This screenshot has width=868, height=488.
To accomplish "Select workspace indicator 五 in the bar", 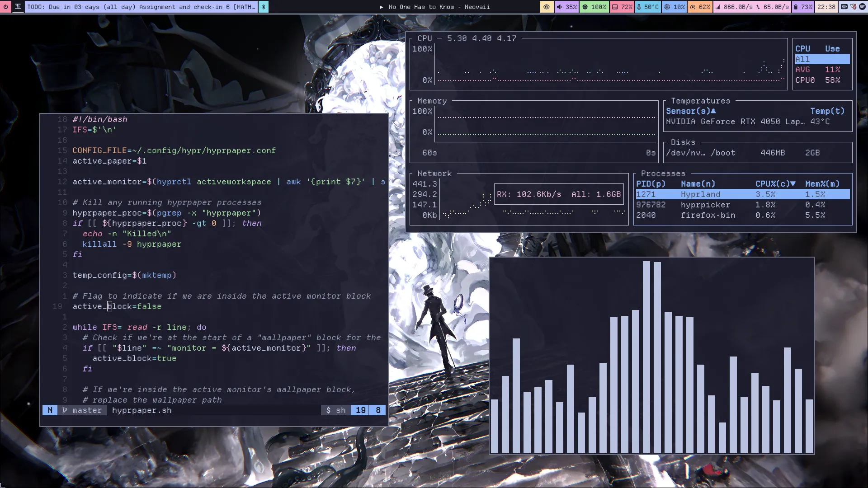I will point(18,7).
